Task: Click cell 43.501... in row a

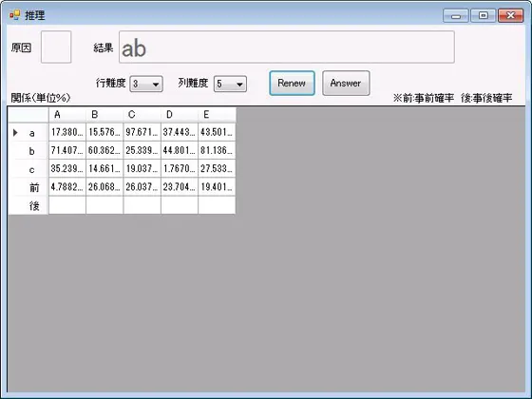Action: pyautogui.click(x=217, y=132)
